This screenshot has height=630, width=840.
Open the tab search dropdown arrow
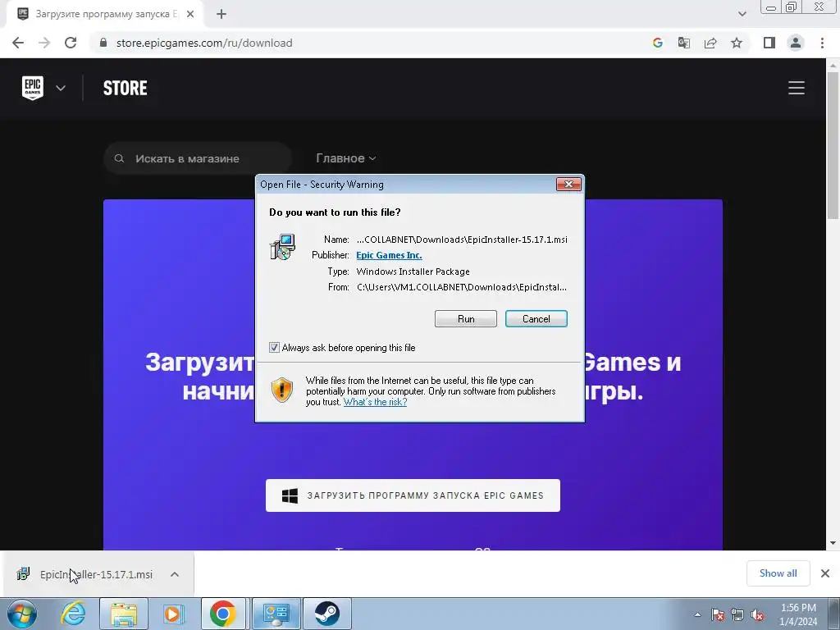click(742, 15)
